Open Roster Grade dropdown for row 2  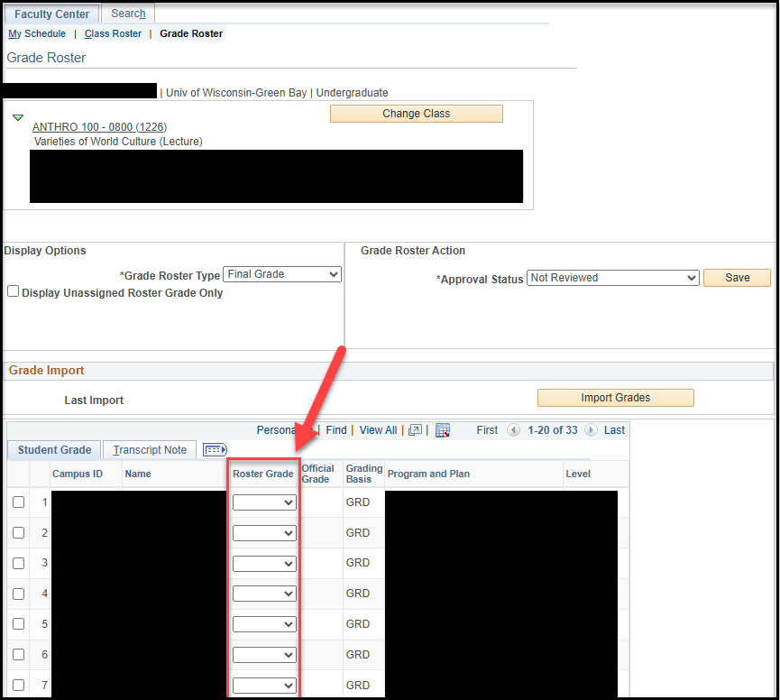click(x=264, y=533)
